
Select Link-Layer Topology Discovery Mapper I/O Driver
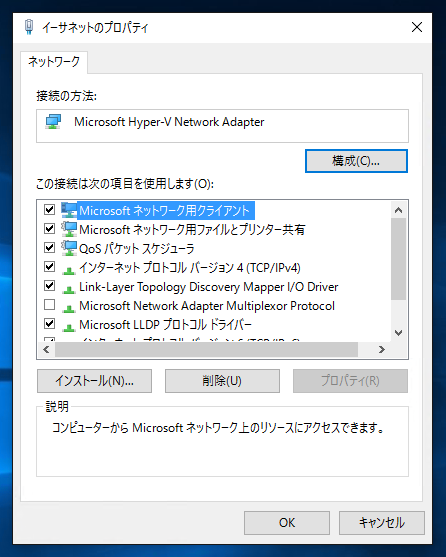coord(208,287)
